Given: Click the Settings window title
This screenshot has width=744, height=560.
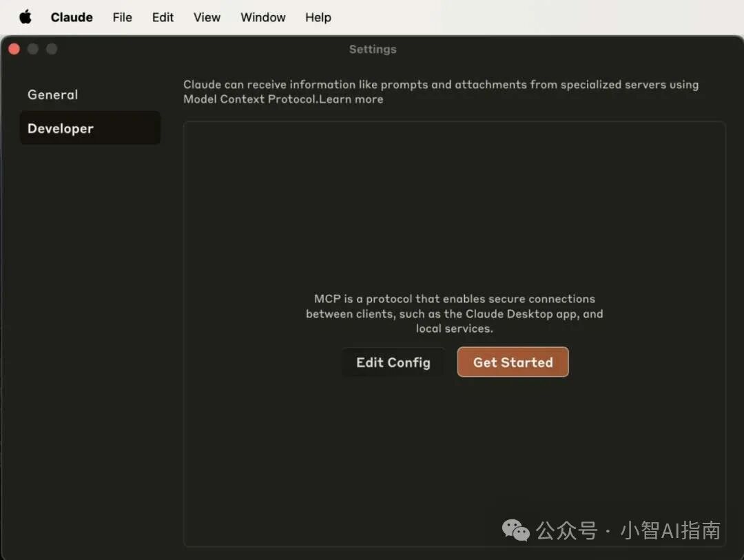Looking at the screenshot, I should [373, 50].
